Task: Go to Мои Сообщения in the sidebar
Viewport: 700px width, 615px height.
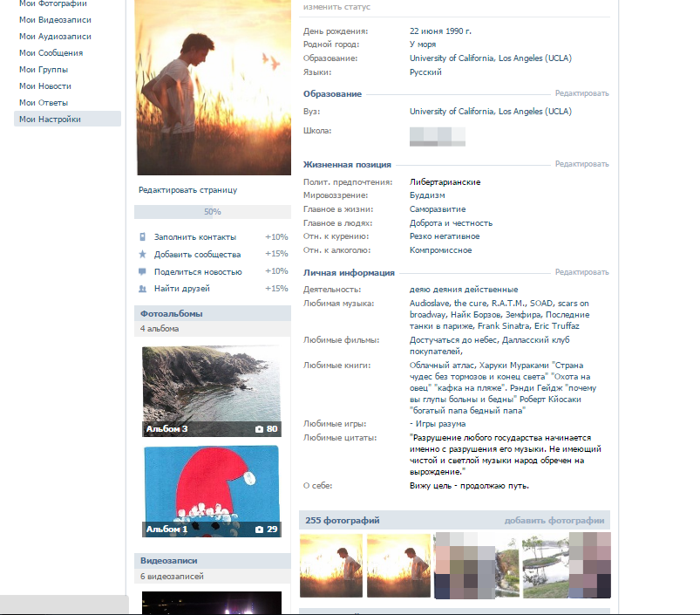Action: click(x=51, y=53)
